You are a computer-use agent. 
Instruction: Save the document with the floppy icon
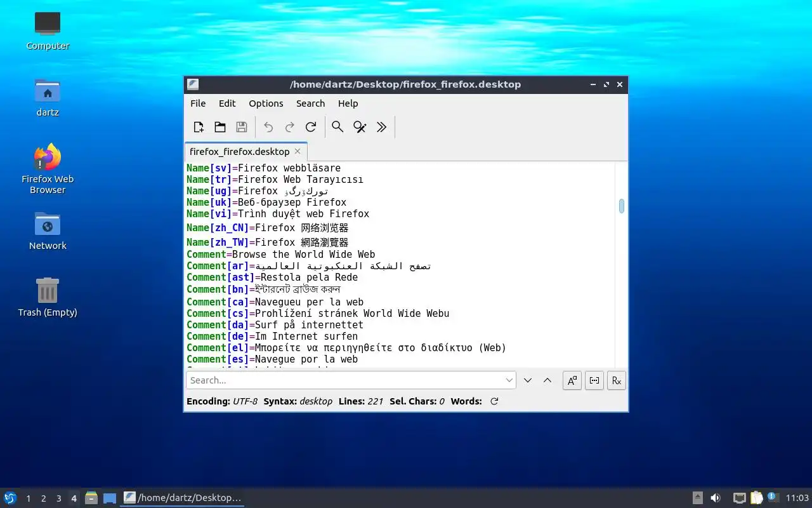242,127
